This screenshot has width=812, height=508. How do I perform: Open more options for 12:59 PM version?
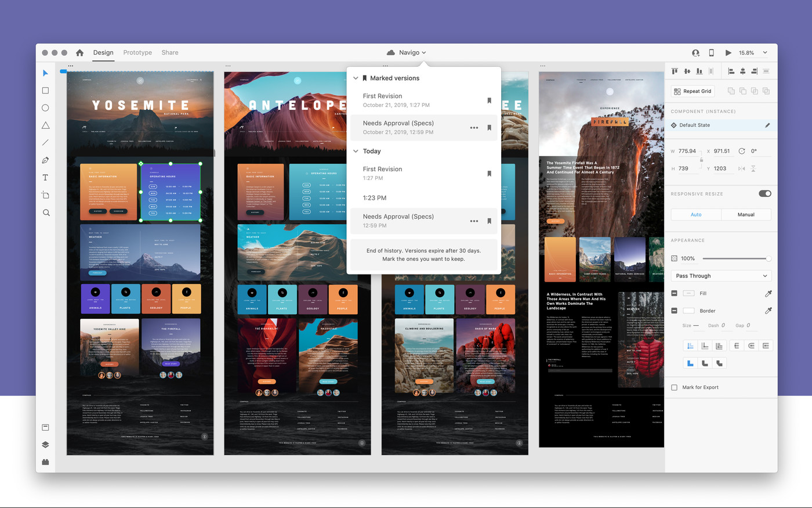tap(474, 221)
